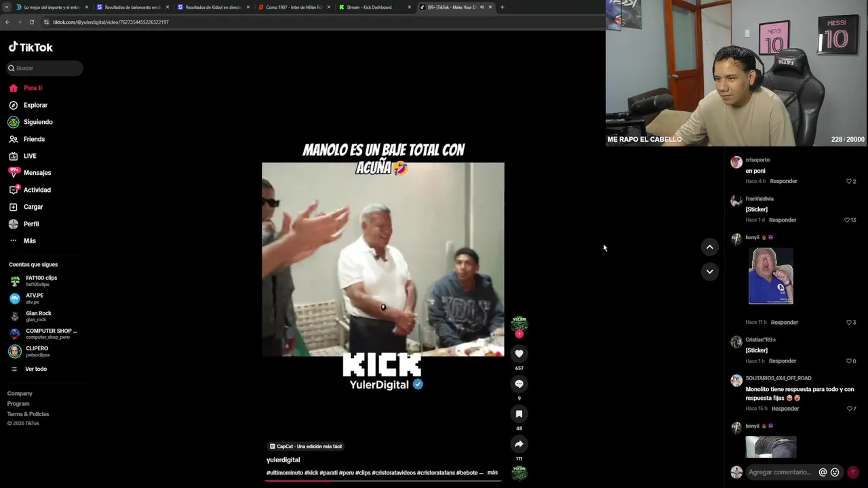868x488 pixels.
Task: Open Gian Rock followed account
Action: coord(31,316)
